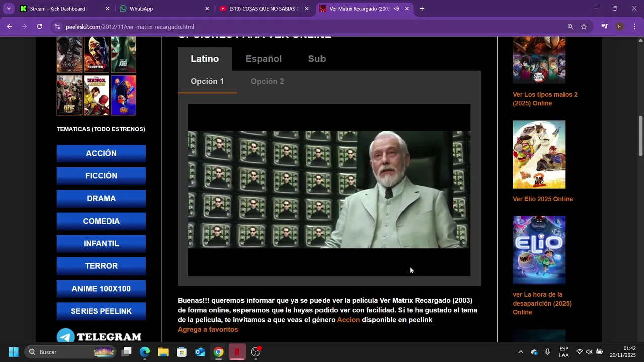Click the address bar URL field
Screen dimensions: 644x362
click(x=312, y=27)
